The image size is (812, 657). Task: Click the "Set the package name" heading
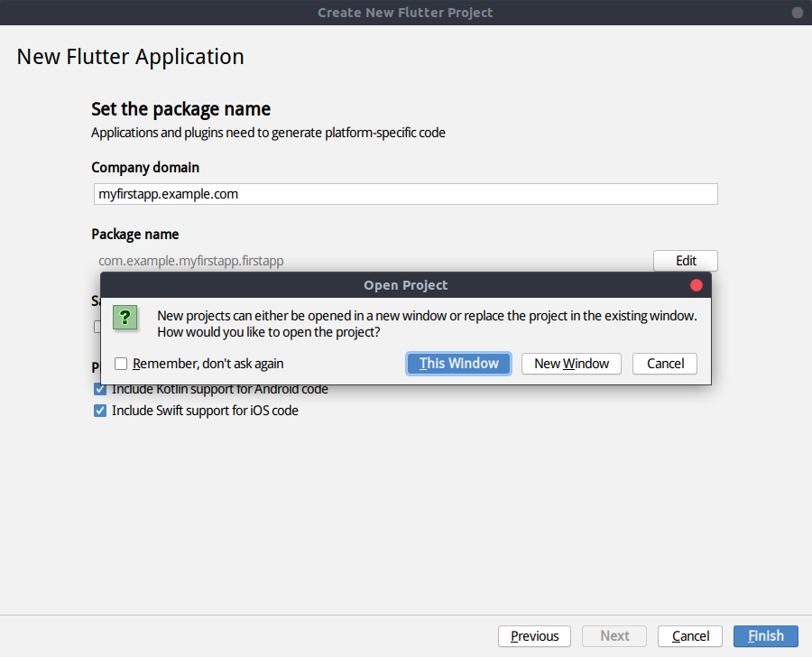click(x=180, y=109)
